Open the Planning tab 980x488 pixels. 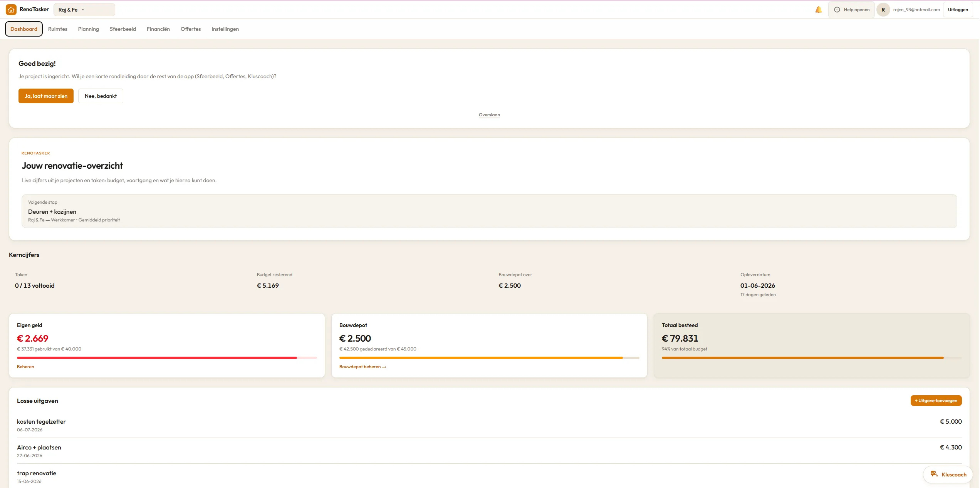pyautogui.click(x=89, y=29)
